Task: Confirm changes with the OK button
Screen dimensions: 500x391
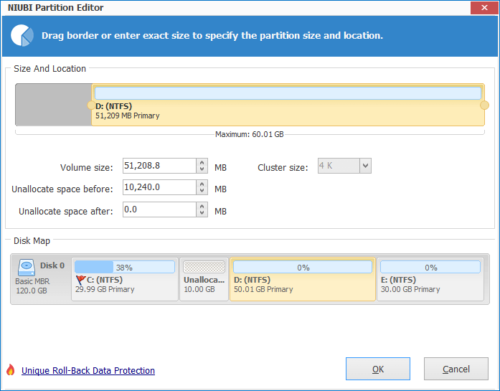Action: point(378,369)
